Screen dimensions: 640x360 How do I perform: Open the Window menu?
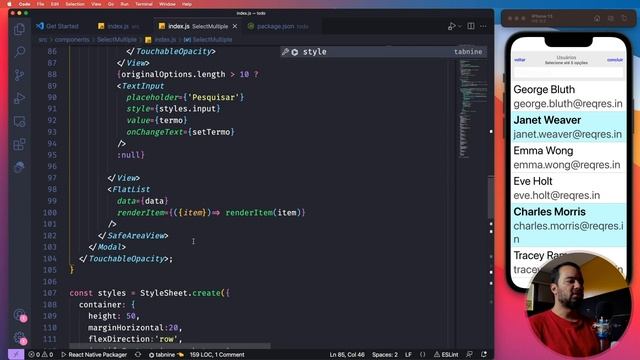pyautogui.click(x=167, y=4)
